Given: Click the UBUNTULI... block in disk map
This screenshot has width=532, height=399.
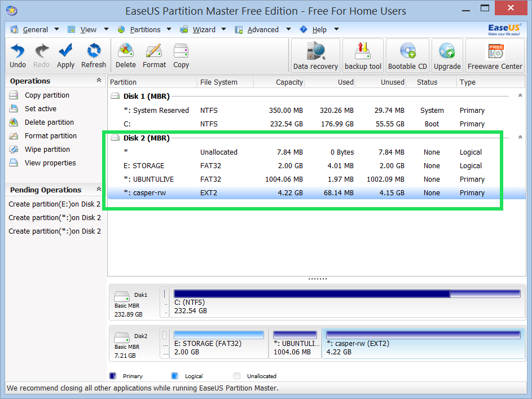Looking at the screenshot, I should (295, 343).
